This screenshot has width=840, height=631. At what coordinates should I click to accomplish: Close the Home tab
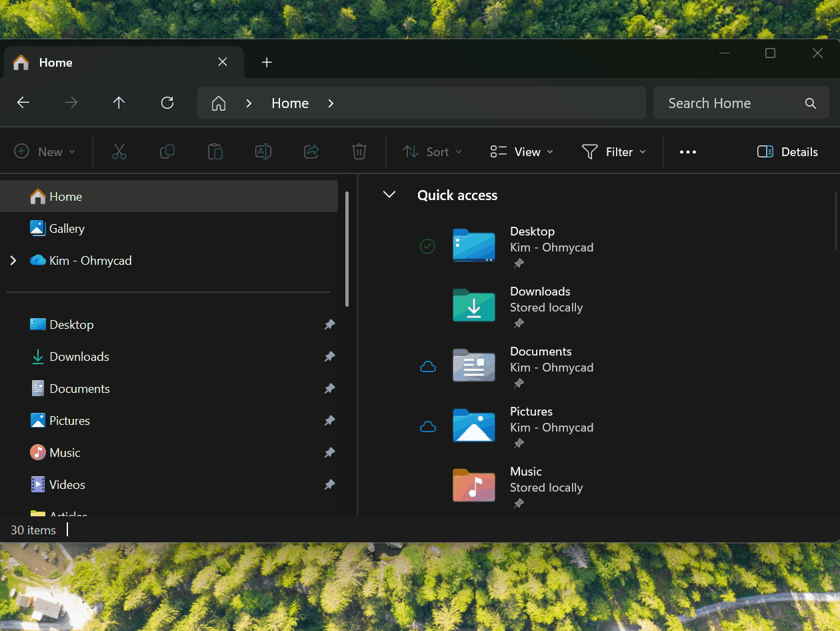pos(223,62)
